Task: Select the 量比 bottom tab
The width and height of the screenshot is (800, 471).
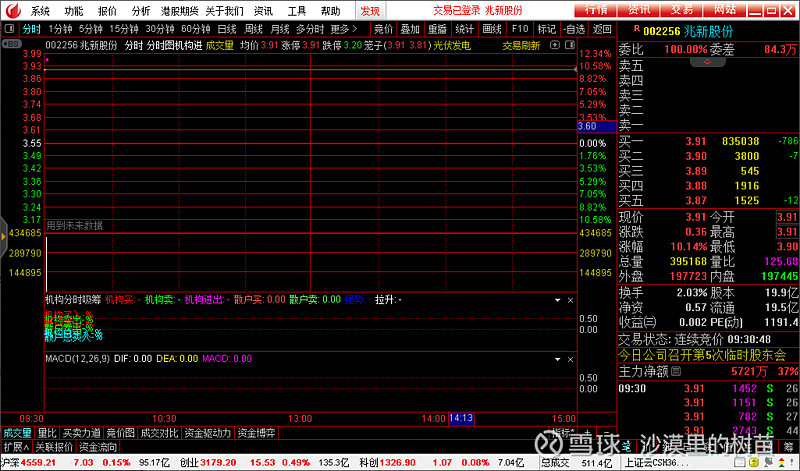Action: (47, 433)
